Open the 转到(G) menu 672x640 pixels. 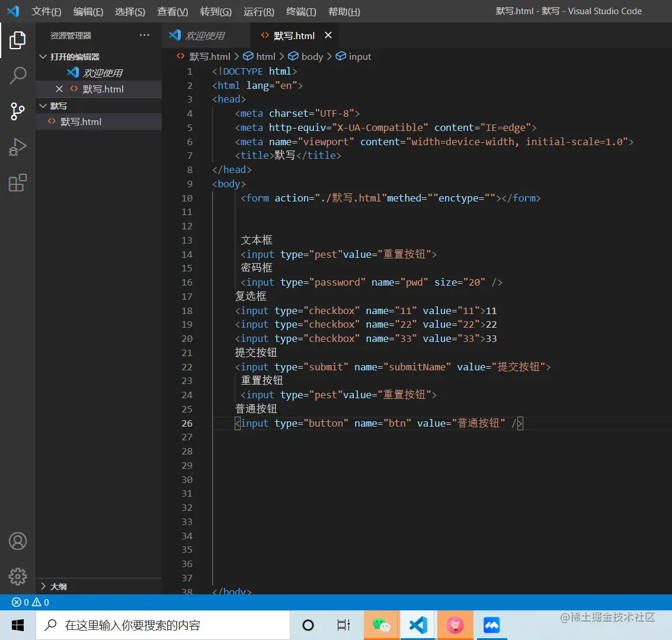[216, 12]
